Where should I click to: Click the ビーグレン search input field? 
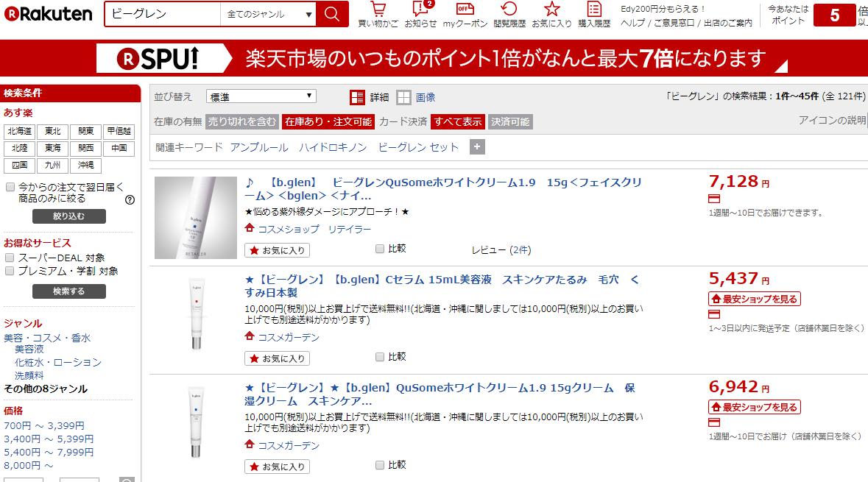pos(163,14)
